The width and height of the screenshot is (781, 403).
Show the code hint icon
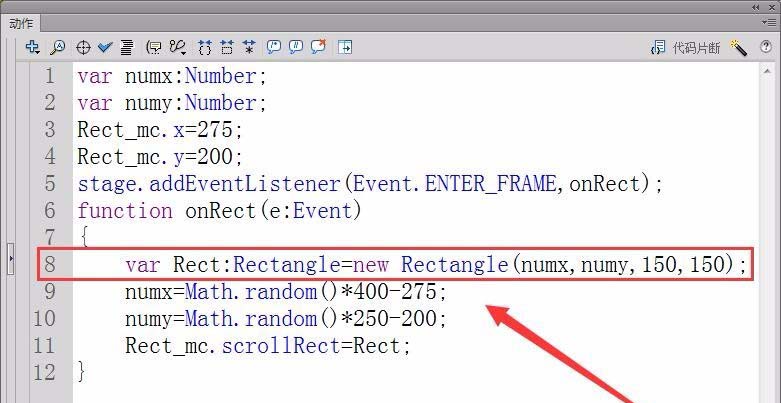coord(154,47)
